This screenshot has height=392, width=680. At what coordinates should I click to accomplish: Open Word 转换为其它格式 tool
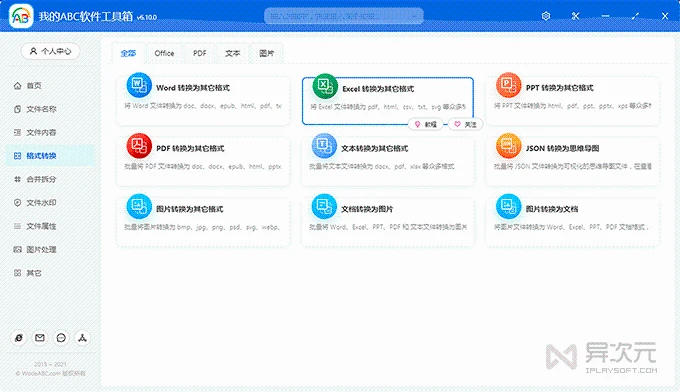[x=203, y=101]
